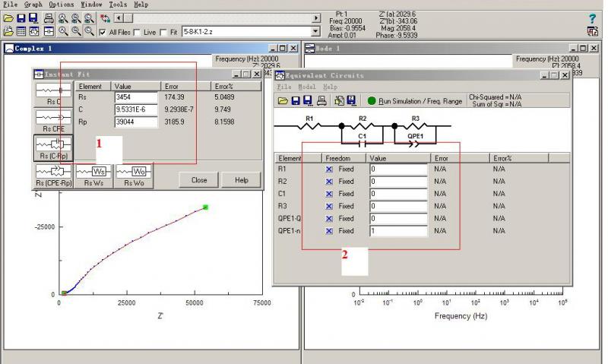Tick the Fit checkbox
The height and width of the screenshot is (364, 608).
point(164,32)
